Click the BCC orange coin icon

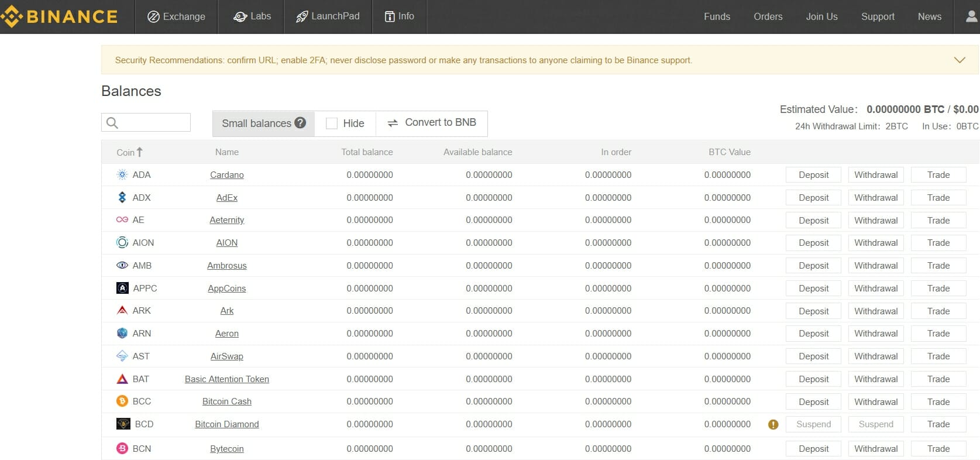pos(122,401)
